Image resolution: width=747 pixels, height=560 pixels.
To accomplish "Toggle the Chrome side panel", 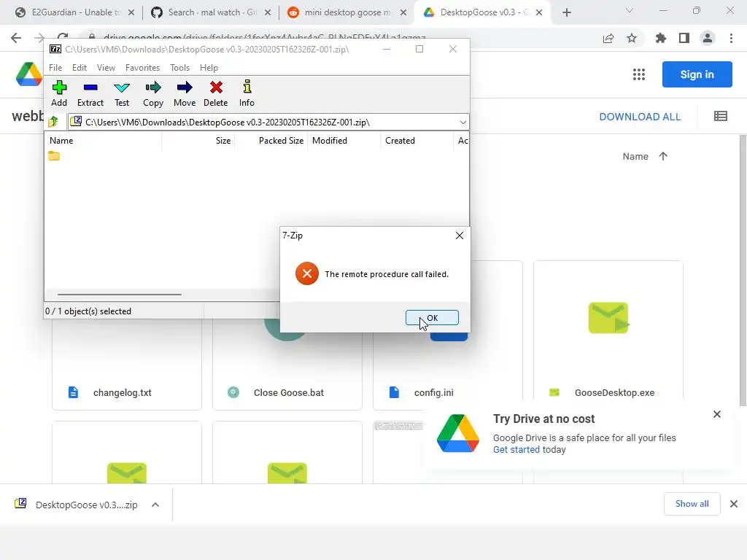I will (x=684, y=38).
